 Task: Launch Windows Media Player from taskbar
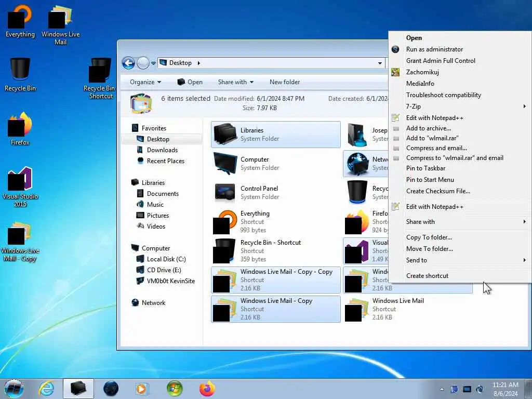tap(141, 389)
